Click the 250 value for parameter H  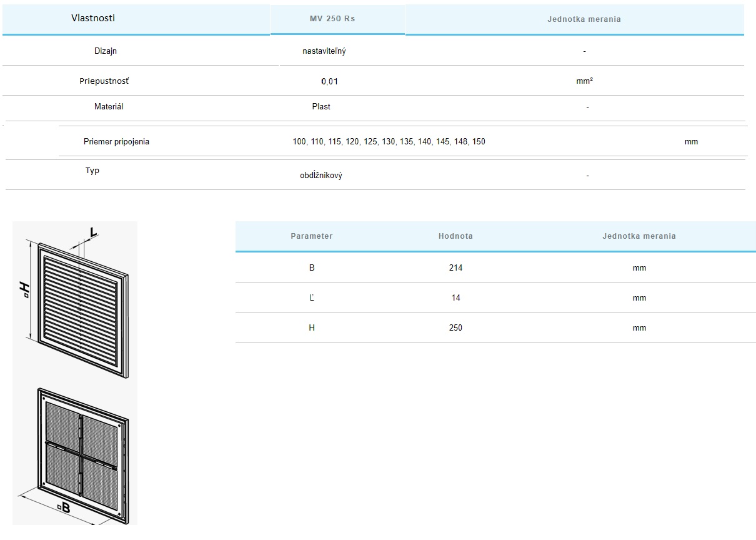[x=455, y=327]
